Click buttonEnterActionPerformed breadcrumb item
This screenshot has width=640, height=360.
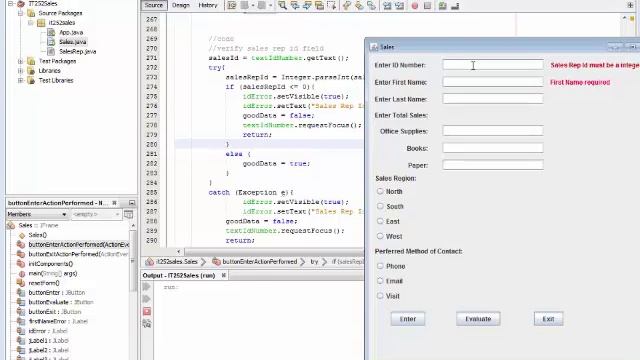[x=256, y=262]
